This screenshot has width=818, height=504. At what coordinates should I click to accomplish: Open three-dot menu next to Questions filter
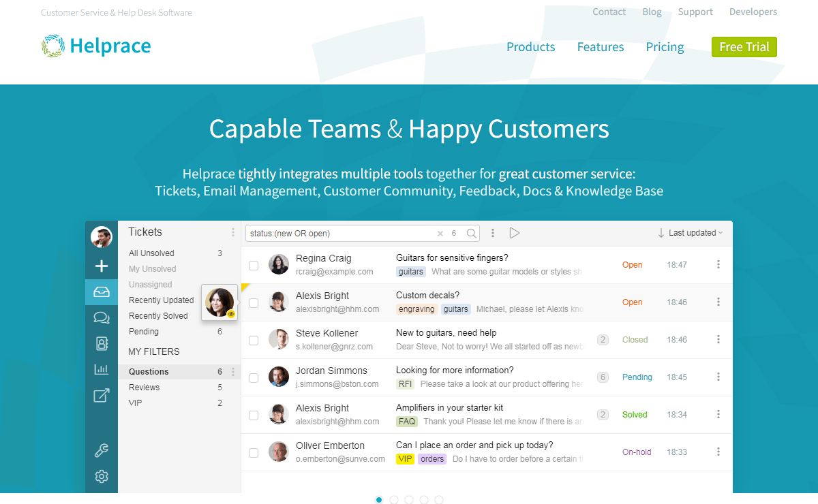(233, 372)
